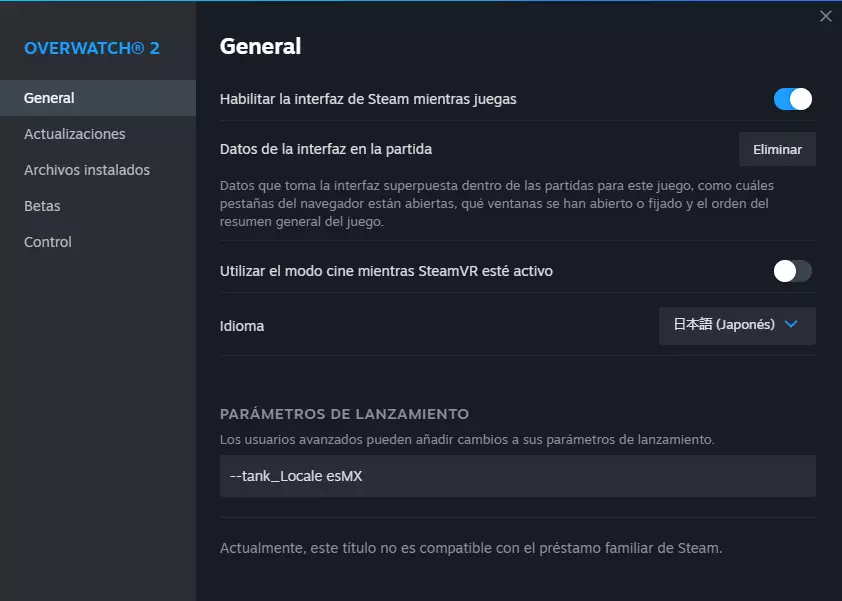
Task: Go to the Betas tab
Action: pyautogui.click(x=42, y=206)
